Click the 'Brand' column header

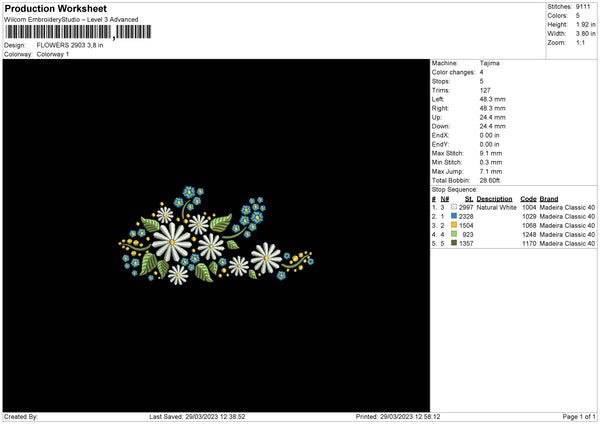[x=549, y=199]
